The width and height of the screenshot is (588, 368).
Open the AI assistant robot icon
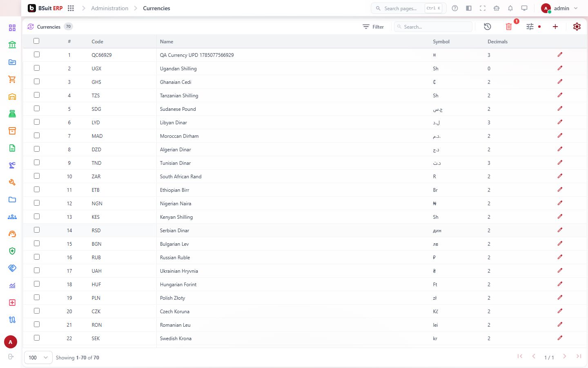click(497, 8)
